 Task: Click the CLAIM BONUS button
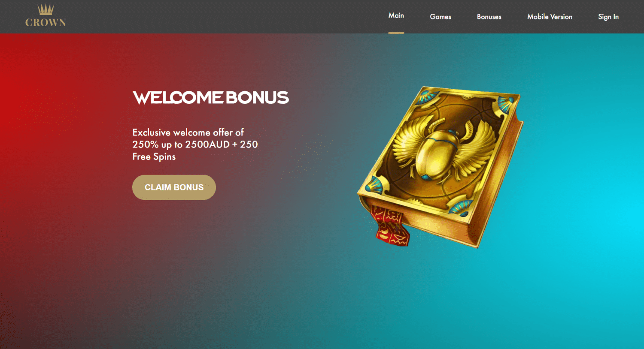pos(174,187)
